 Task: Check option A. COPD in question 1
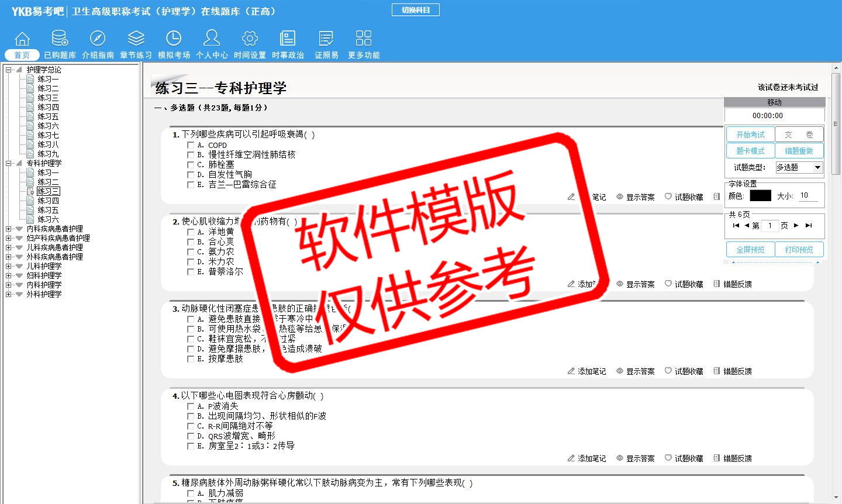click(x=191, y=145)
